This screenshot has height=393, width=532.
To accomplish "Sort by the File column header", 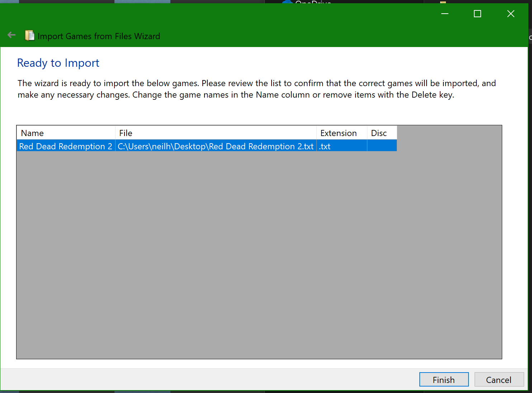I will (x=216, y=133).
